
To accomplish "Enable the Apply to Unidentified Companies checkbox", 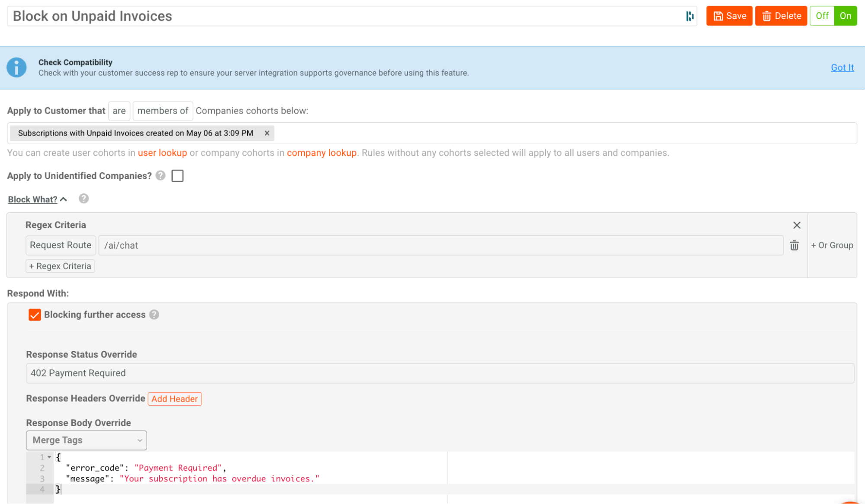I will tap(177, 176).
